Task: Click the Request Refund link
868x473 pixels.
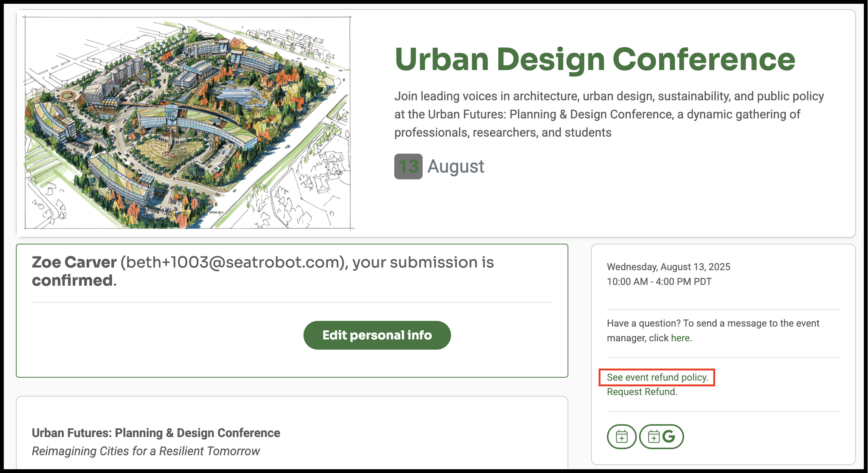Action: (x=642, y=392)
